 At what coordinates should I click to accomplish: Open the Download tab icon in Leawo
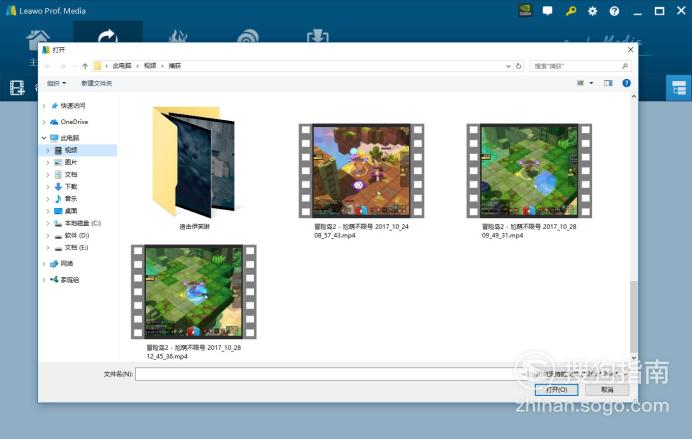(318, 36)
